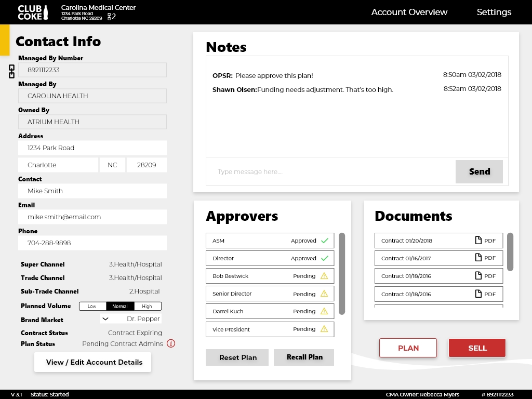Click the OPSR note message
Screen dimensions: 532x399
262,76
